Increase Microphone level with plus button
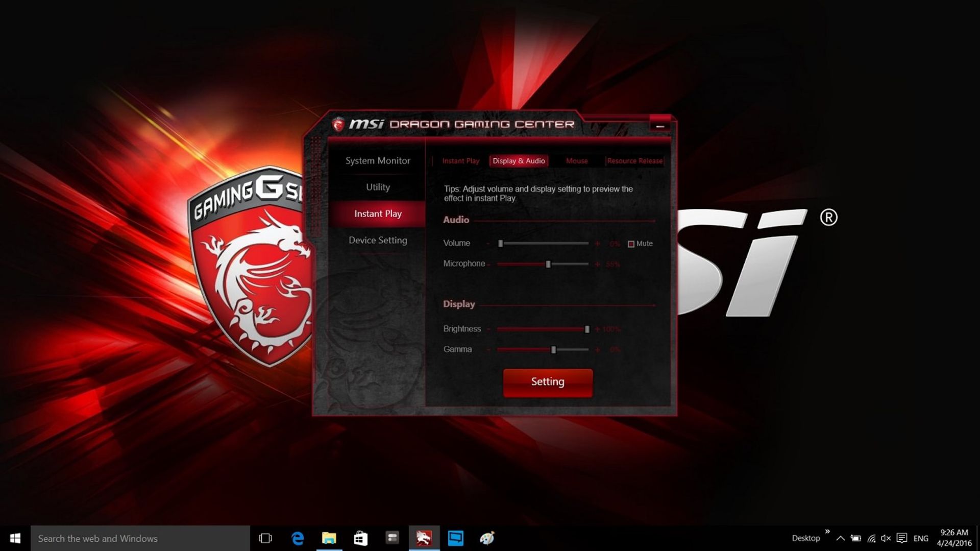The image size is (980, 551). [597, 264]
